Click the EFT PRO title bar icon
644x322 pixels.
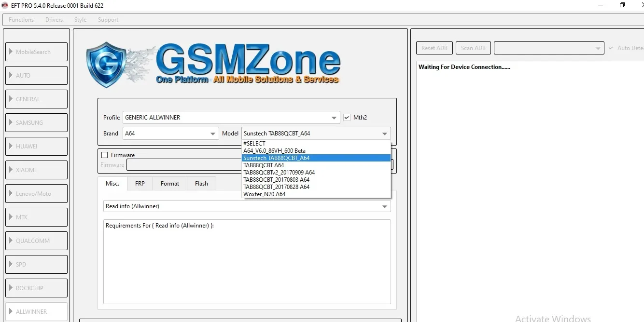(x=5, y=5)
